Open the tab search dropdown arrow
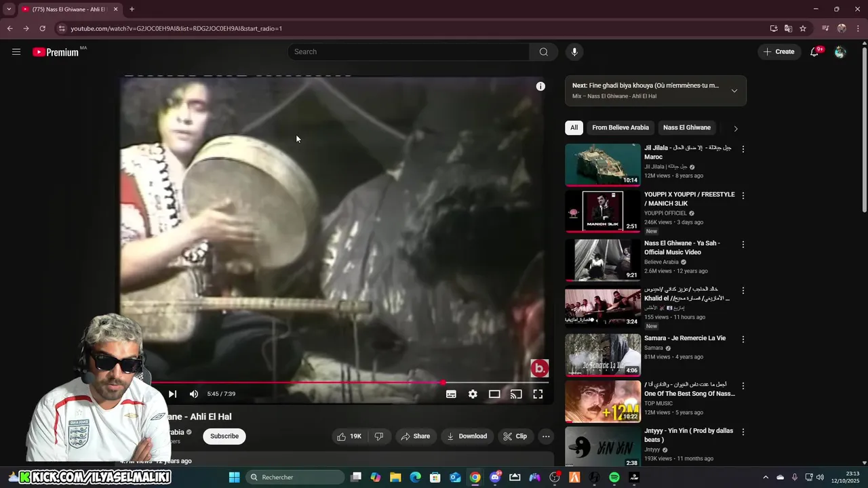The image size is (868, 488). pos(9,9)
